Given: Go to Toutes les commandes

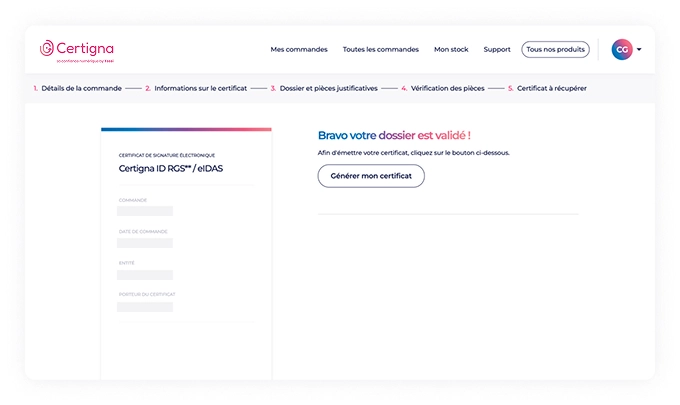Looking at the screenshot, I should pos(381,49).
